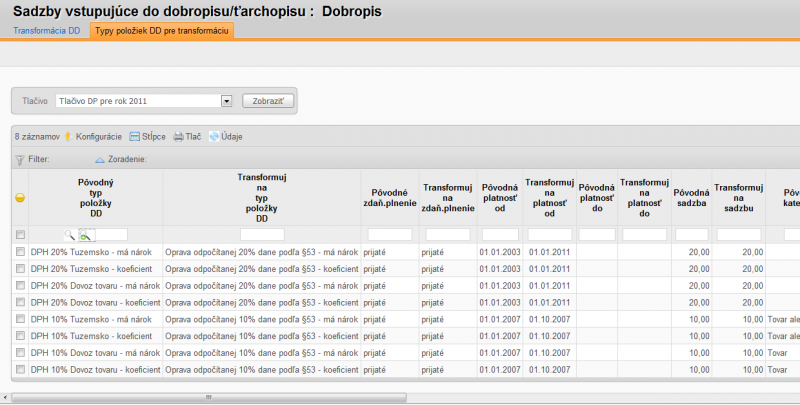Focus filter field under Transformuj na zdaň.plnenie
This screenshot has height=405, width=800.
pyautogui.click(x=448, y=235)
